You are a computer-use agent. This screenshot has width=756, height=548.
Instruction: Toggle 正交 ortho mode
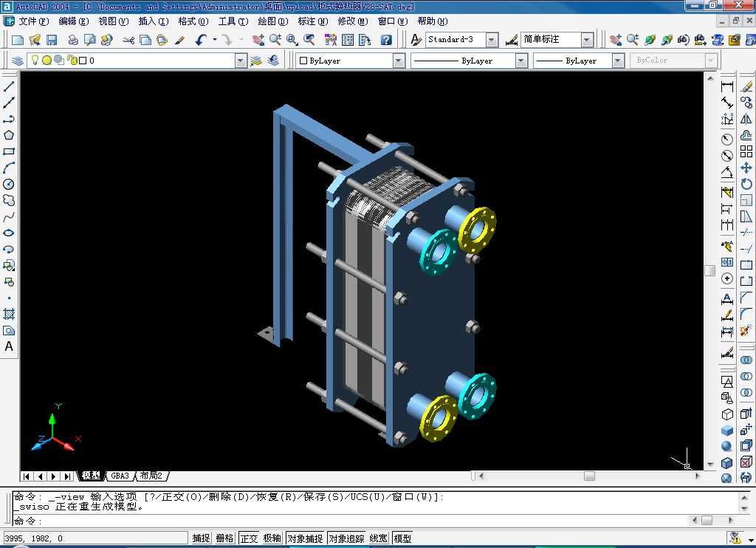coord(250,538)
